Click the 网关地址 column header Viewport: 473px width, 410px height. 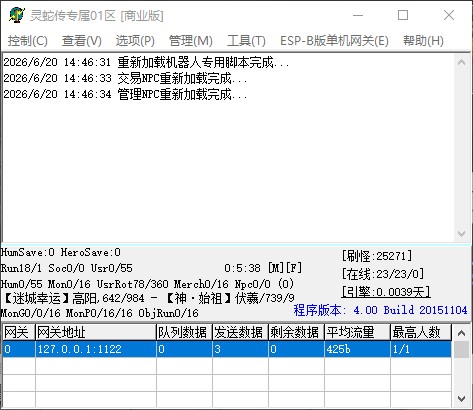point(96,333)
